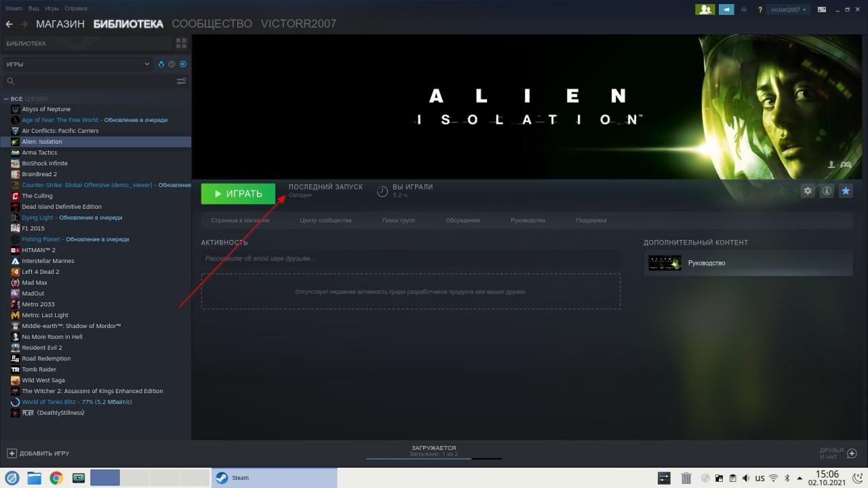Click the green friends icon in top bar

pyautogui.click(x=705, y=9)
